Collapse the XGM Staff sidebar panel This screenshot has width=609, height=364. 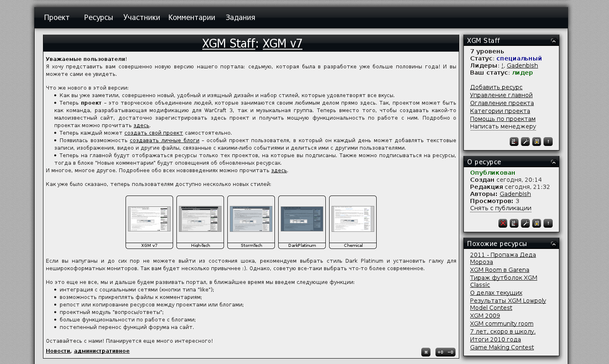click(554, 41)
